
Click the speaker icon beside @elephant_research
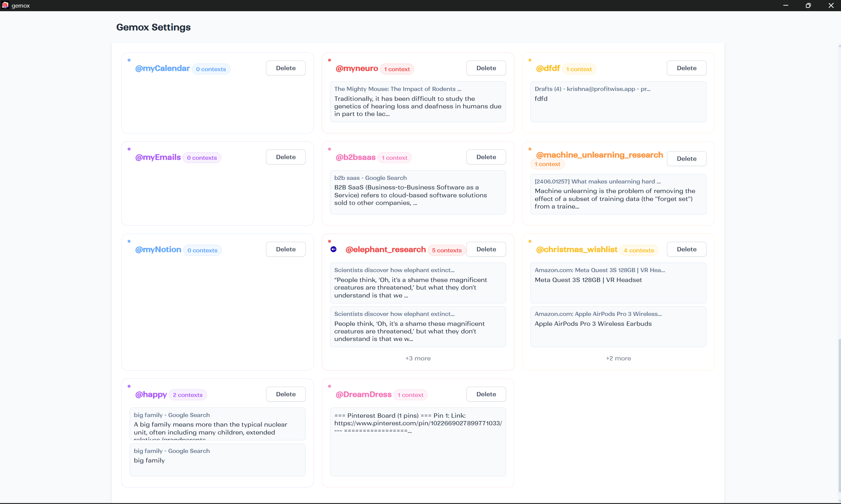tap(333, 249)
